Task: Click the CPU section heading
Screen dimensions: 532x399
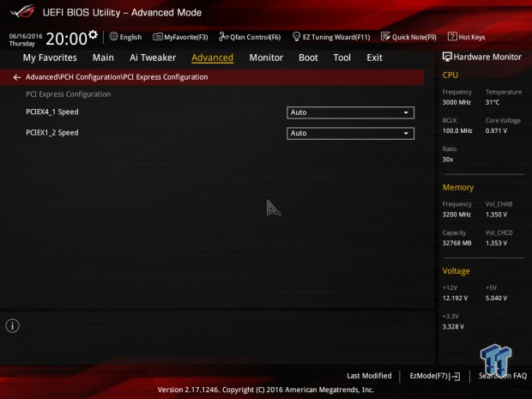Action: pos(450,75)
